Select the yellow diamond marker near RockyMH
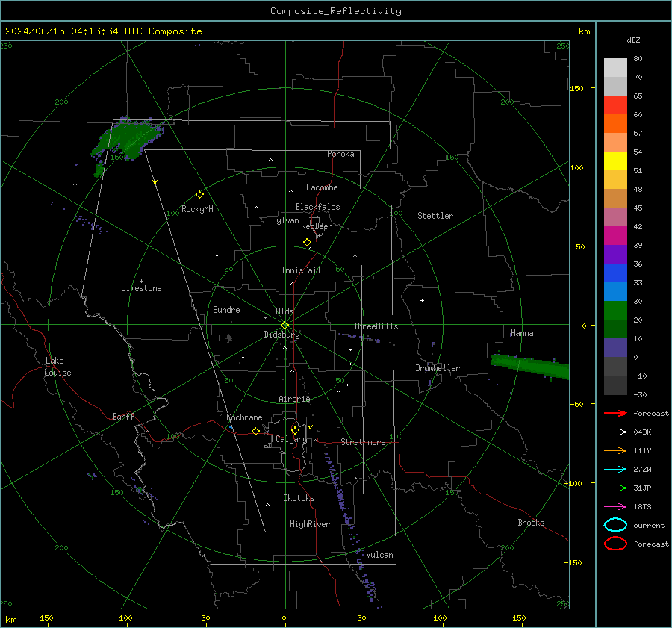 click(x=199, y=195)
